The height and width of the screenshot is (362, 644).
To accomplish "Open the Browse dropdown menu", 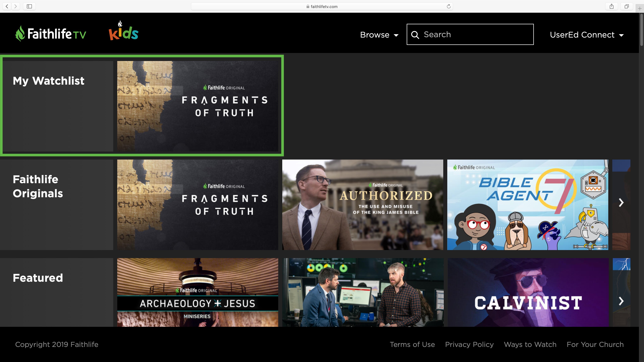I will tap(379, 35).
